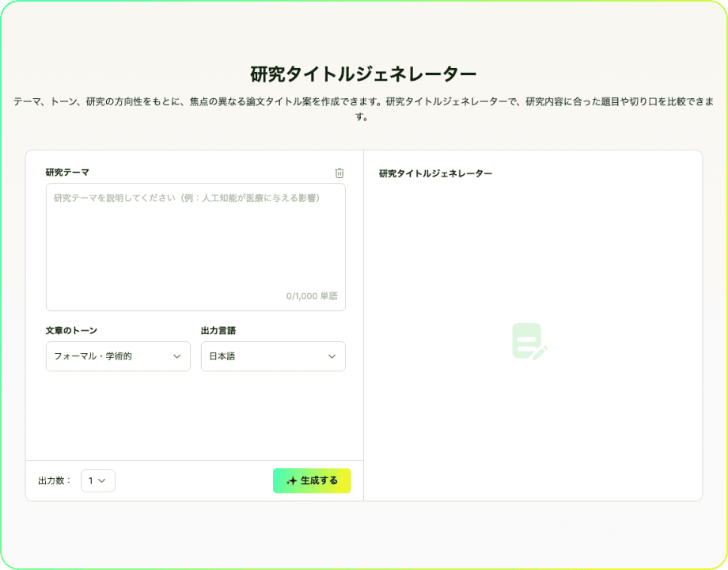
Task: Focus the 研究テーマ text area
Action: (195, 247)
